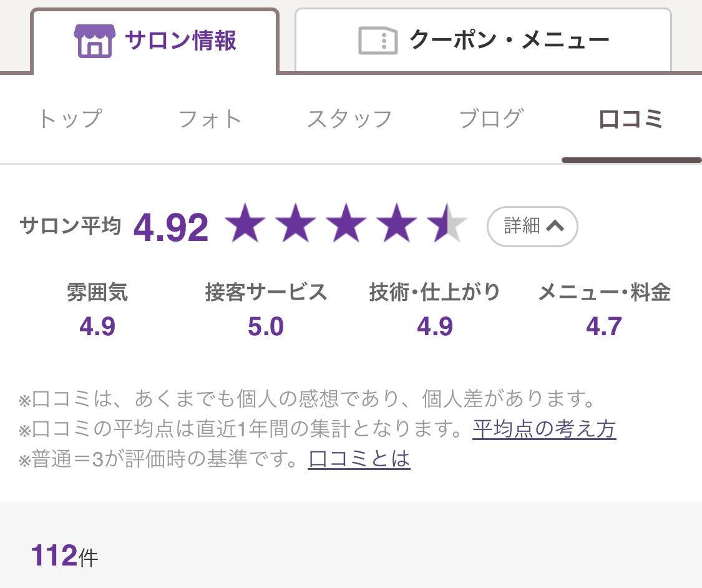702x588 pixels.
Task: Select the スタッフ sub-tab
Action: [349, 119]
